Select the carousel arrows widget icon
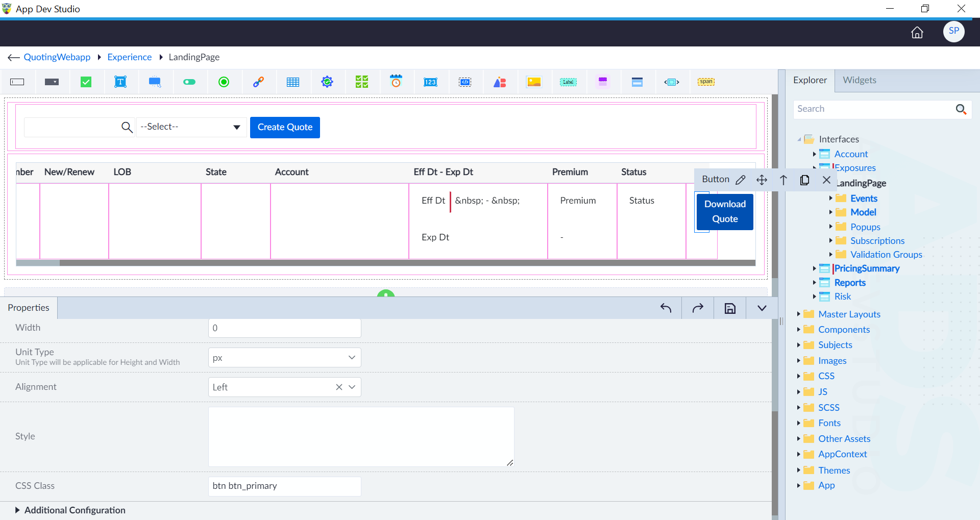The width and height of the screenshot is (980, 520). (x=672, y=82)
